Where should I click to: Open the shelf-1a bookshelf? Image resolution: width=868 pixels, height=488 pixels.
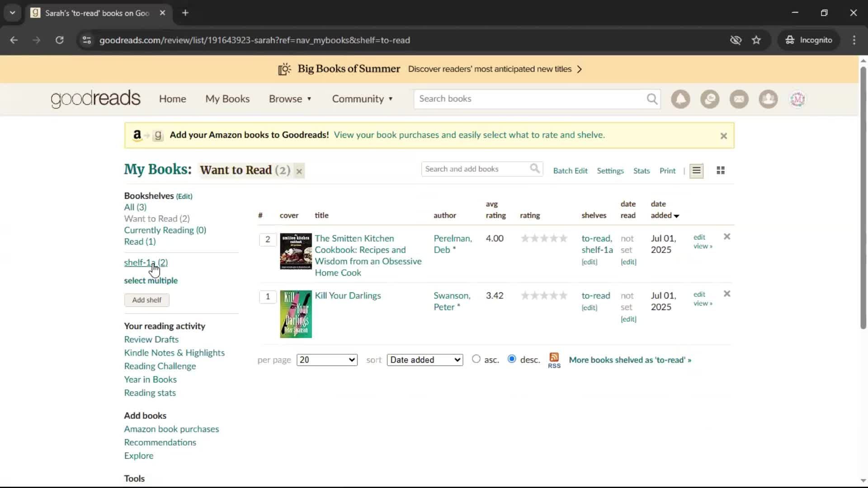pyautogui.click(x=146, y=263)
